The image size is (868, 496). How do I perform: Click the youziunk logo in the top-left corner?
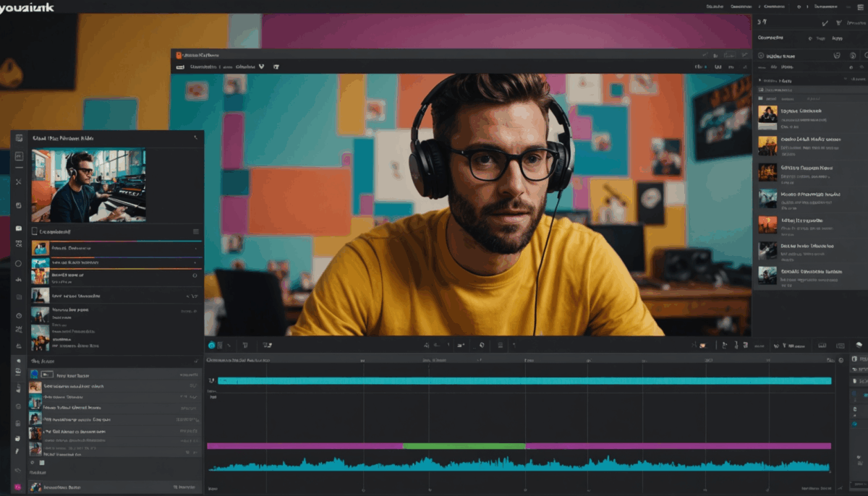[x=27, y=7]
